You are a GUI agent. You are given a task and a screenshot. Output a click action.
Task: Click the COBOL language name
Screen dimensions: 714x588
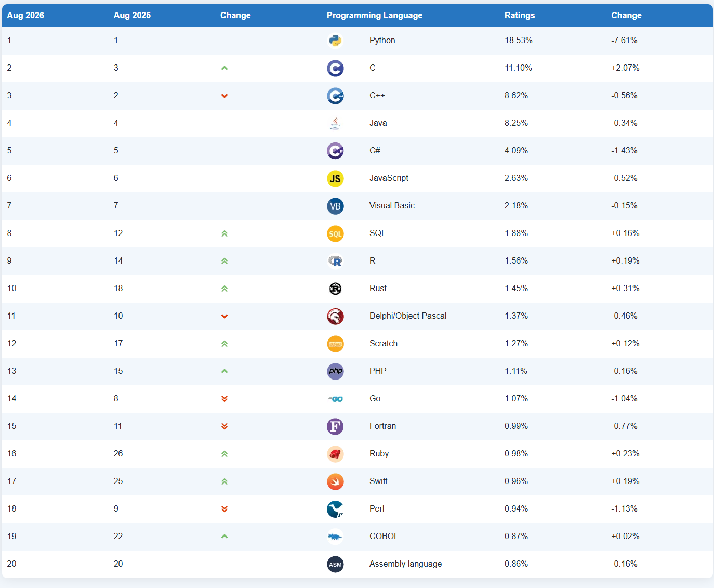point(384,537)
